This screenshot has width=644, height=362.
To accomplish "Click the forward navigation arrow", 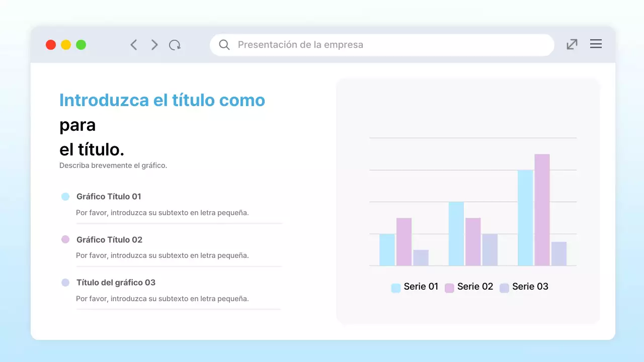I will click(x=154, y=45).
